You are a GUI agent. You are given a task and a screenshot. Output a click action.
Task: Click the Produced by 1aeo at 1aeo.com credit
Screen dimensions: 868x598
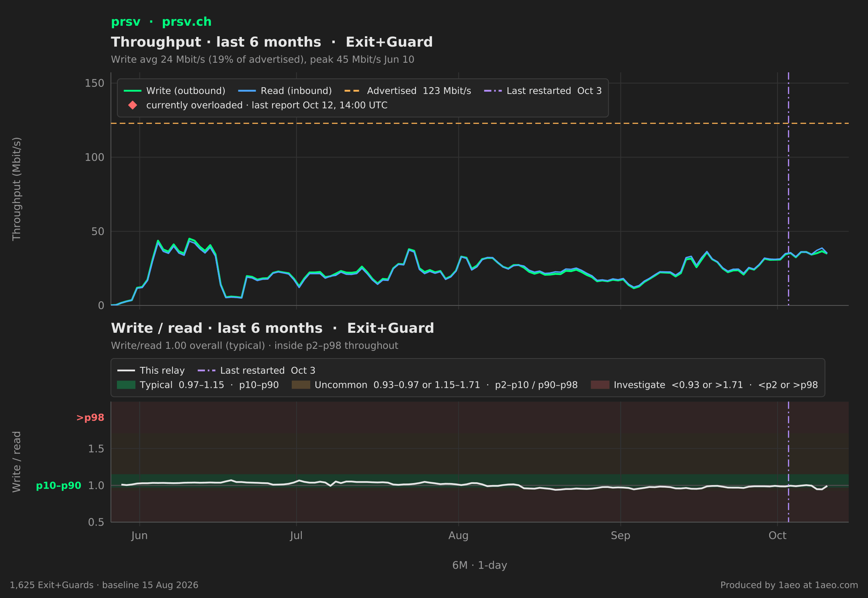pyautogui.click(x=789, y=585)
